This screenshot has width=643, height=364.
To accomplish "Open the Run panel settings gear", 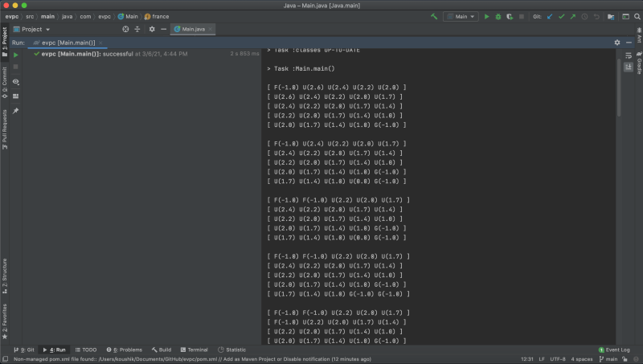I will [617, 43].
